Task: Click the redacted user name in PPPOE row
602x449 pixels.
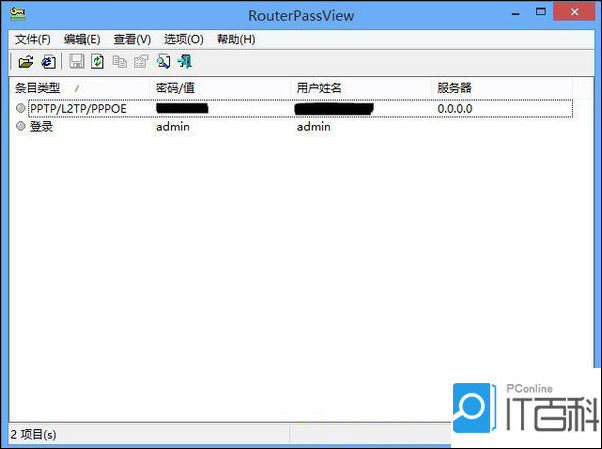Action: 334,109
